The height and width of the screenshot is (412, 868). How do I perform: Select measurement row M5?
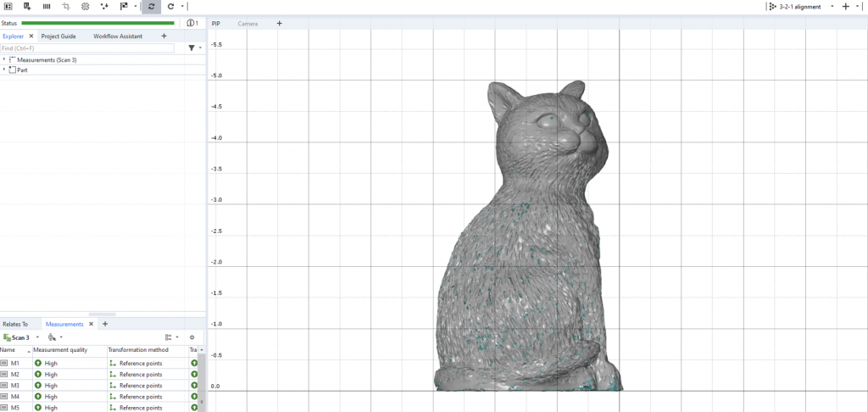(x=100, y=408)
